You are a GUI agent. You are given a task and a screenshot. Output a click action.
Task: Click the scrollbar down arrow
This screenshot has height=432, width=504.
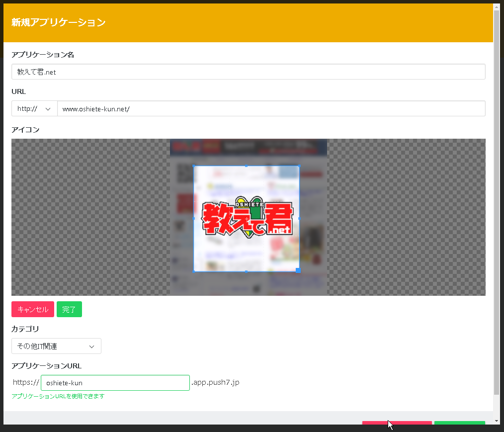click(x=497, y=421)
